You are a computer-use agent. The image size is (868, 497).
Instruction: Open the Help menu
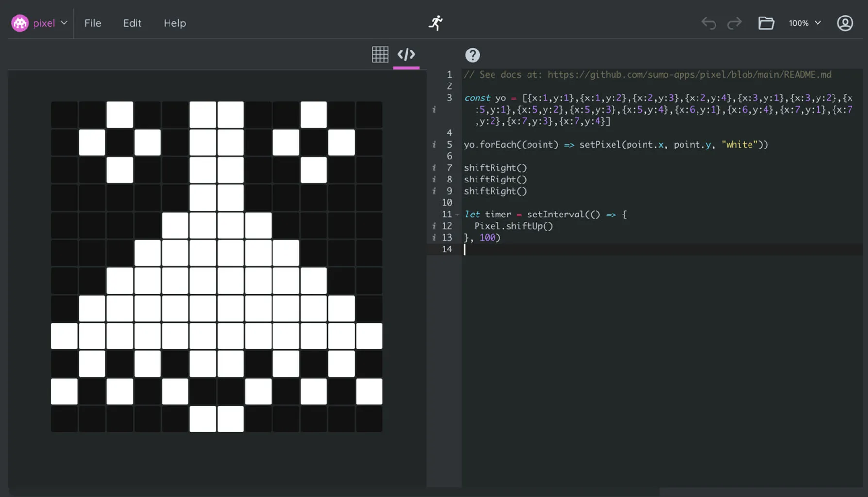(x=174, y=23)
